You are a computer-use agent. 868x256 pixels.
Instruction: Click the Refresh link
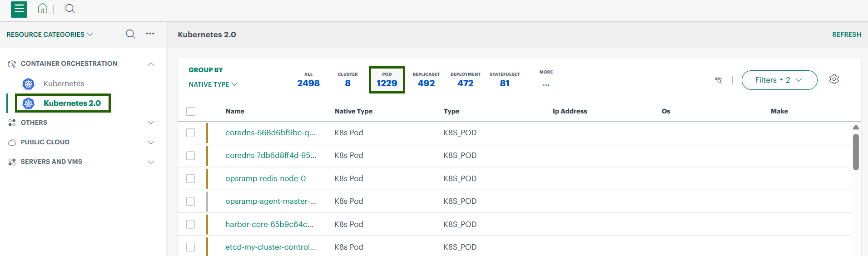pos(846,34)
